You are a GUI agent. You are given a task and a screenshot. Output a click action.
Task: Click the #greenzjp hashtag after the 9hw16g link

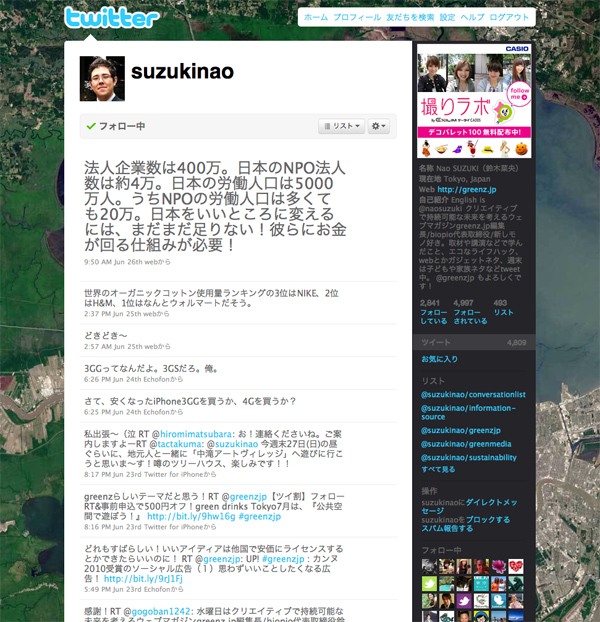point(260,516)
